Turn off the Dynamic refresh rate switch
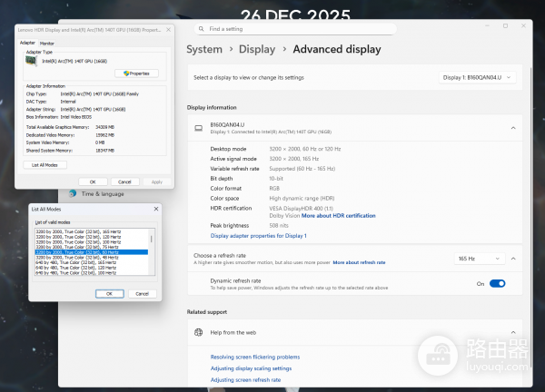This screenshot has height=392, width=545. (497, 283)
